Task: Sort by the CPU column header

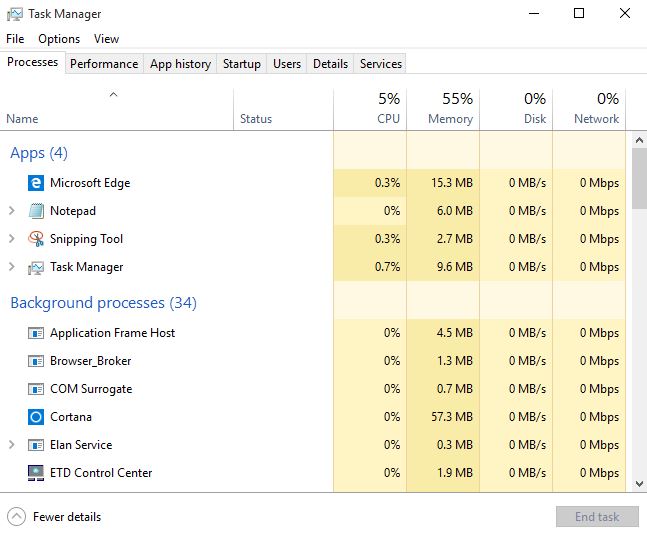Action: [x=371, y=109]
